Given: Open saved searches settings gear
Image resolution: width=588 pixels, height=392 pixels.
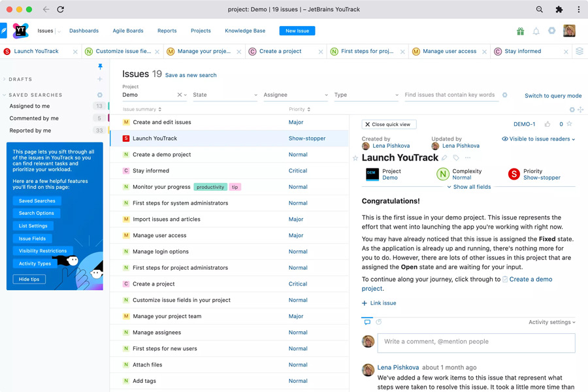Looking at the screenshot, I should 100,95.
